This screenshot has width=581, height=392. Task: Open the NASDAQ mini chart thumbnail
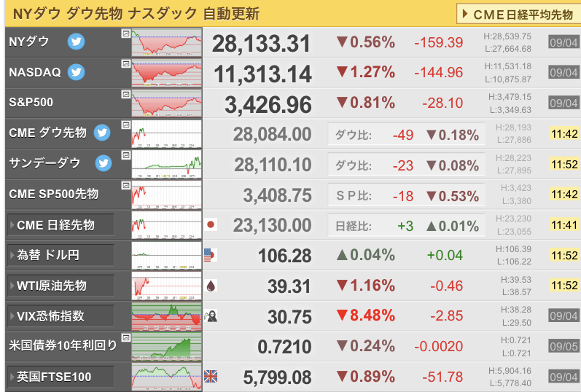167,73
